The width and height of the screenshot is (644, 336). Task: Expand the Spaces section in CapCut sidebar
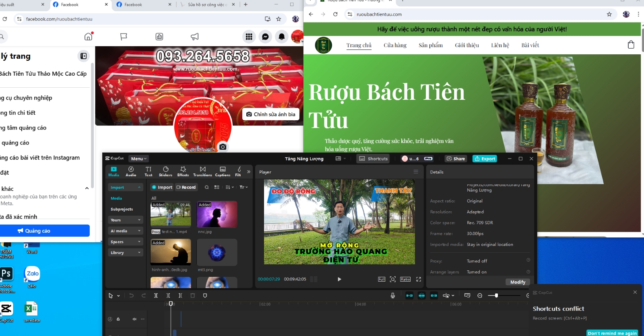point(125,242)
